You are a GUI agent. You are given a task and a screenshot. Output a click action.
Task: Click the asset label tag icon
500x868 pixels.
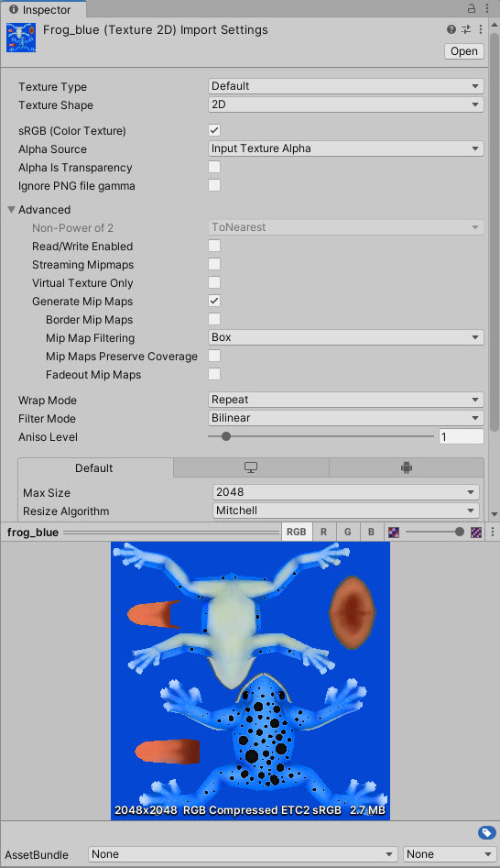pos(486,832)
